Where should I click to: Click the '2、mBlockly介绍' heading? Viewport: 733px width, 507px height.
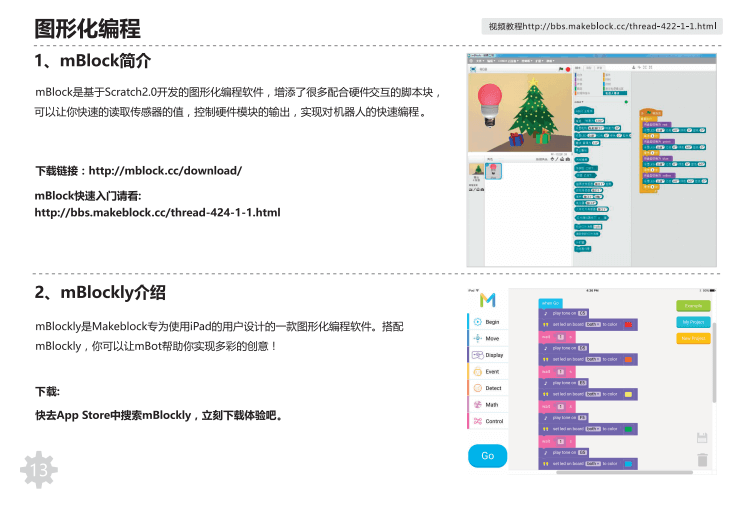[x=100, y=293]
